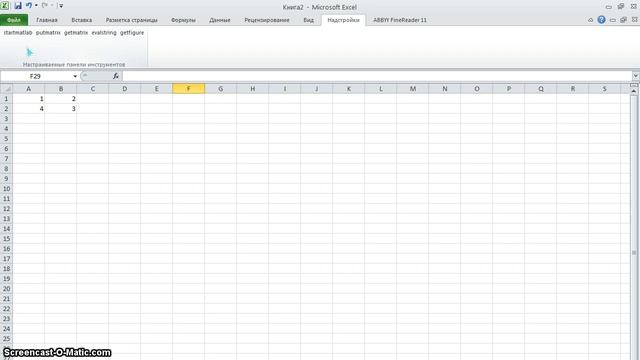Switch to the Вставка ribbon tab
Image resolution: width=640 pixels, height=360 pixels.
point(81,20)
